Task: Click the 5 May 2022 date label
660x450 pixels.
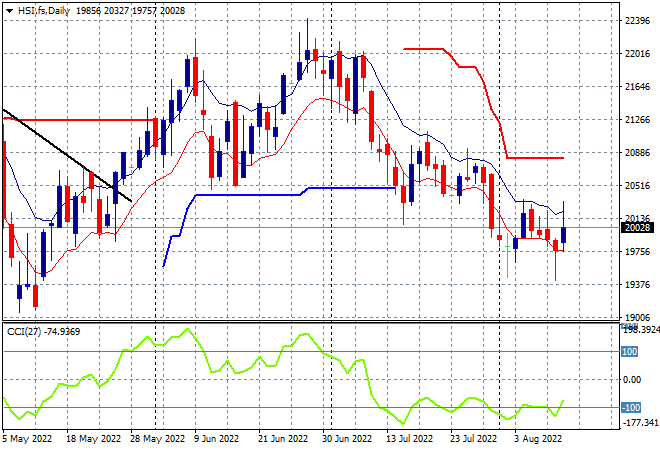Action: [27, 439]
